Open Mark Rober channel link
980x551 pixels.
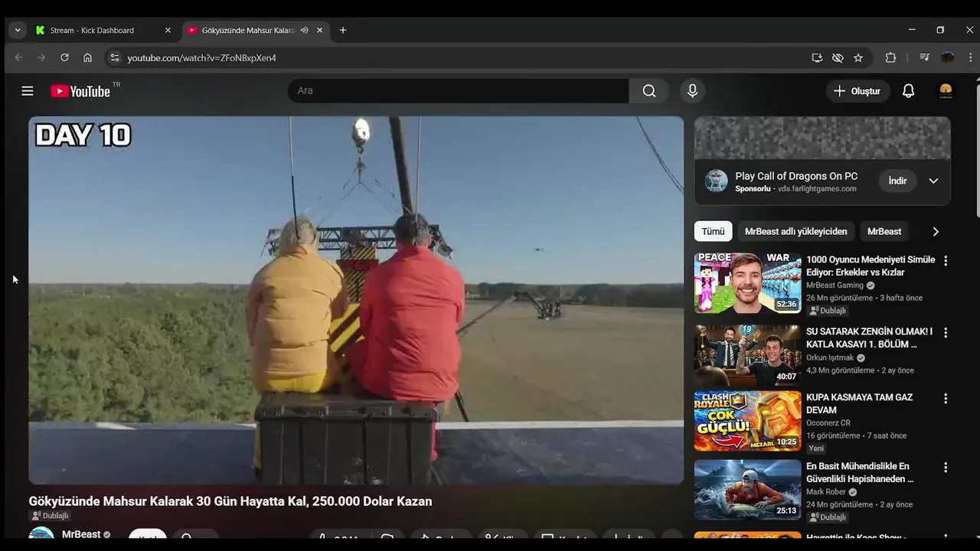coord(826,492)
